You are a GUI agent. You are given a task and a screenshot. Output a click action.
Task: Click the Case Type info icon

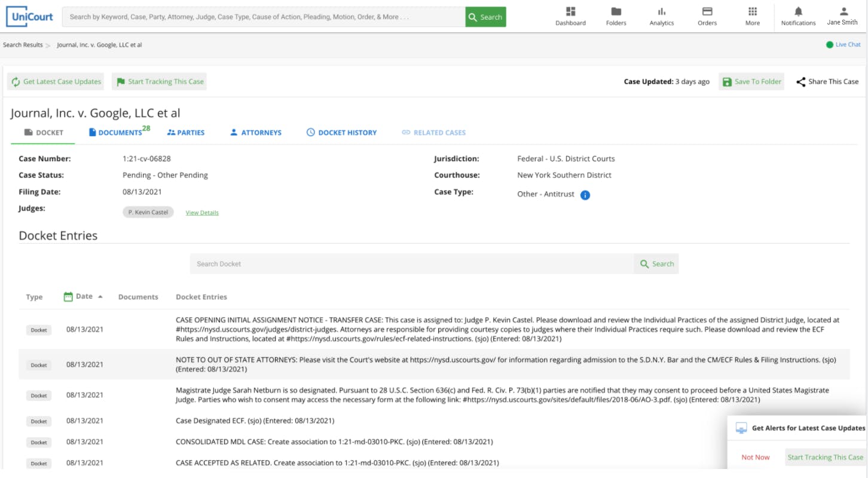pos(585,195)
